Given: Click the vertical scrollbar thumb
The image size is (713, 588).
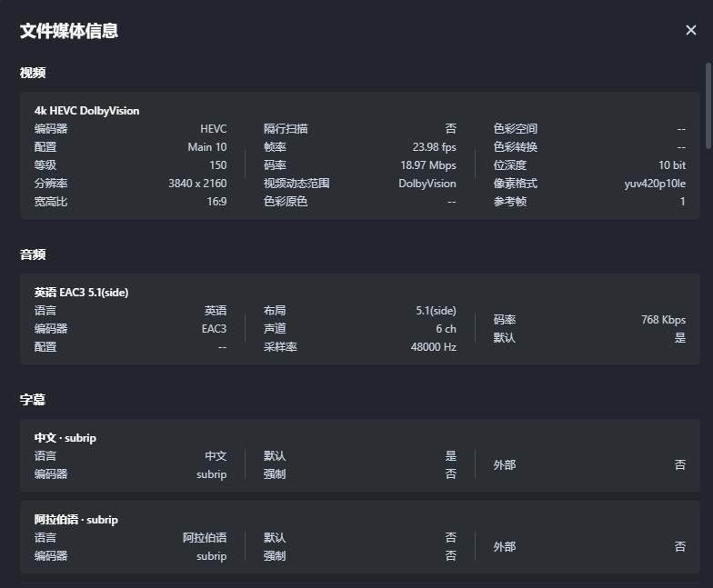Looking at the screenshot, I should [x=708, y=105].
